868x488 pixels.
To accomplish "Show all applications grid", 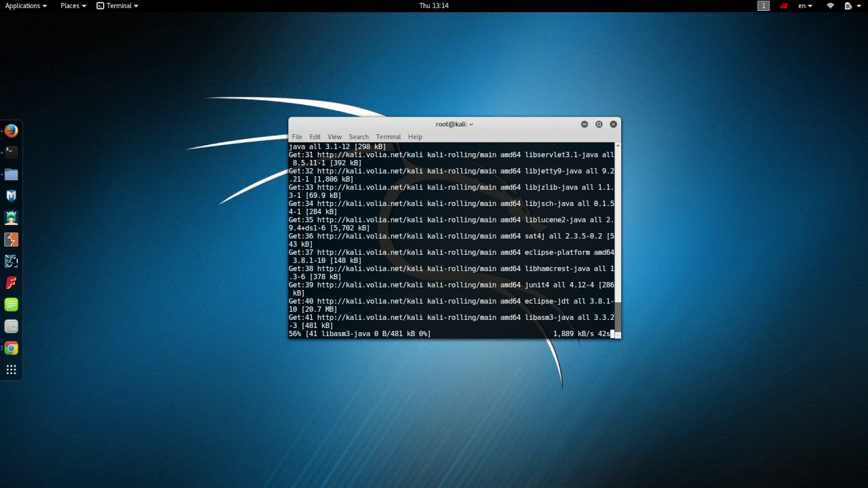I will pyautogui.click(x=11, y=369).
